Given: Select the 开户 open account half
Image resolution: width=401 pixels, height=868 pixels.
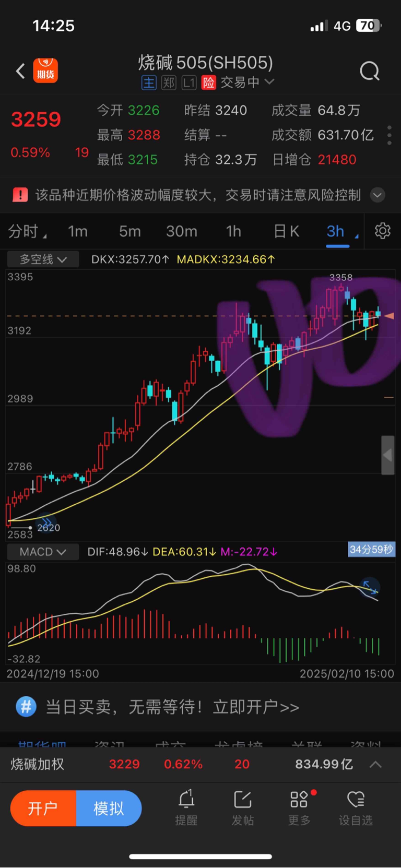Looking at the screenshot, I should pyautogui.click(x=43, y=808).
